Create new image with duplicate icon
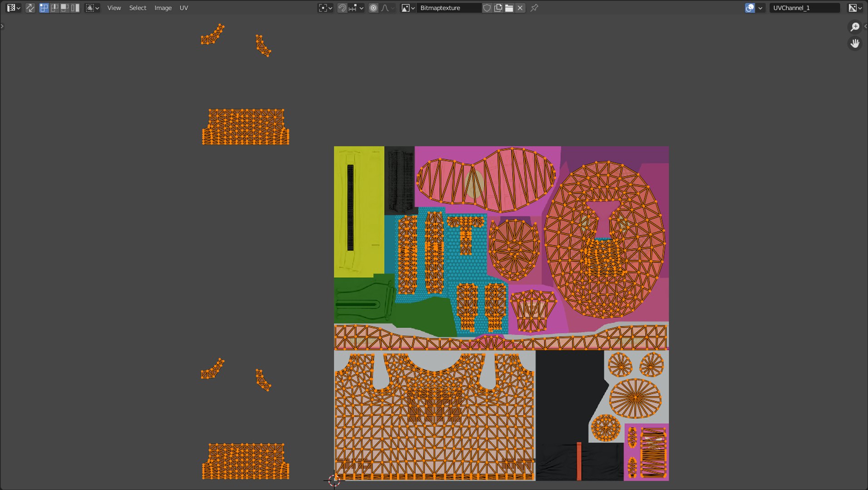 pos(498,8)
